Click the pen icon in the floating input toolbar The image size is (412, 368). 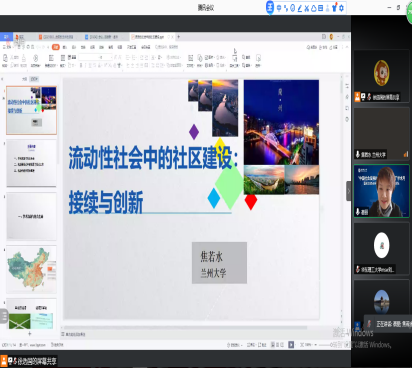(300, 8)
